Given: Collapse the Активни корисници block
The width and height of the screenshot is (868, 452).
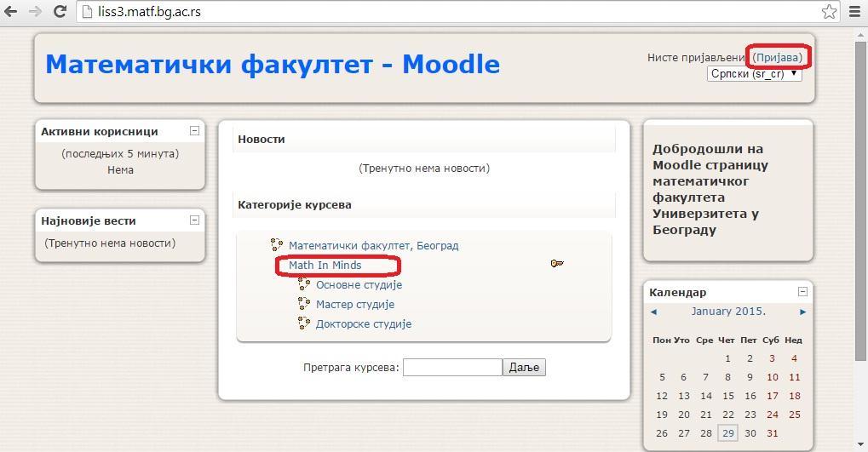Looking at the screenshot, I should [x=194, y=130].
